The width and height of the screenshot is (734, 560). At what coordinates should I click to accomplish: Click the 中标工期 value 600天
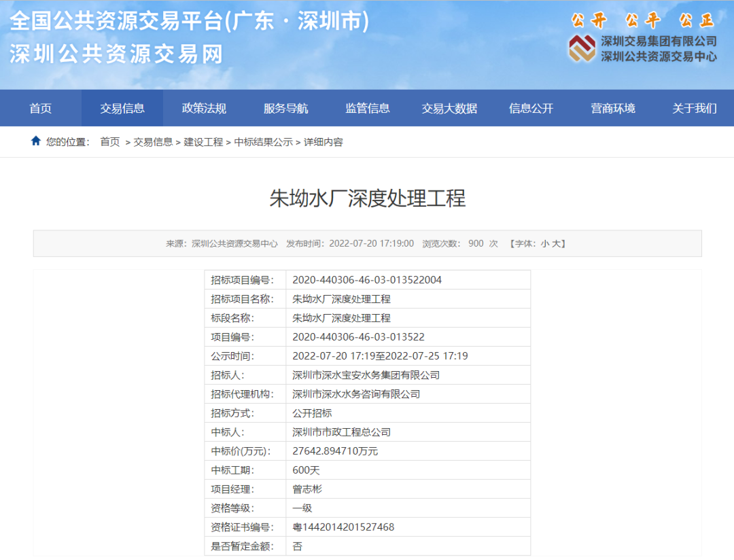point(306,470)
